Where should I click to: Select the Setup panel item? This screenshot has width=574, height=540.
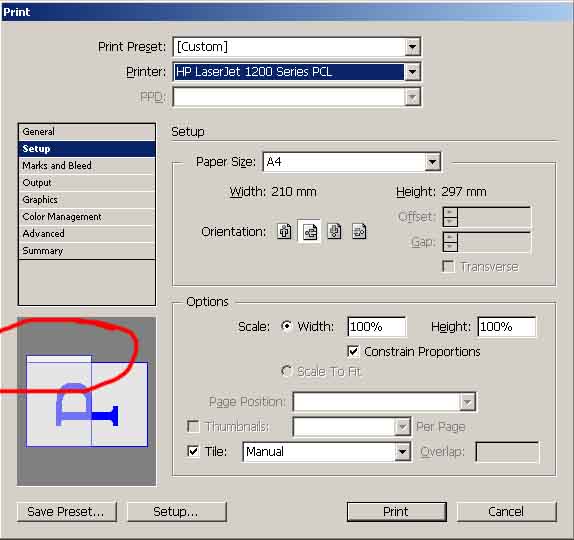87,149
